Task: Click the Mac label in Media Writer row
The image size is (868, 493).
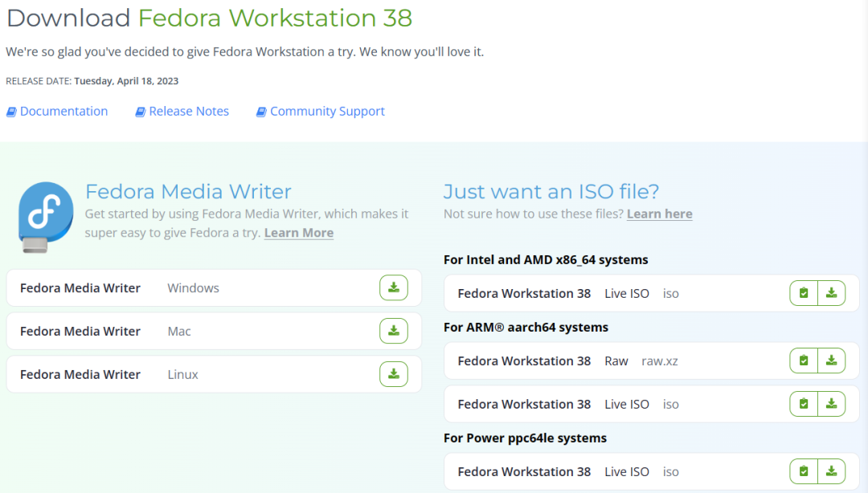Action: pos(178,332)
